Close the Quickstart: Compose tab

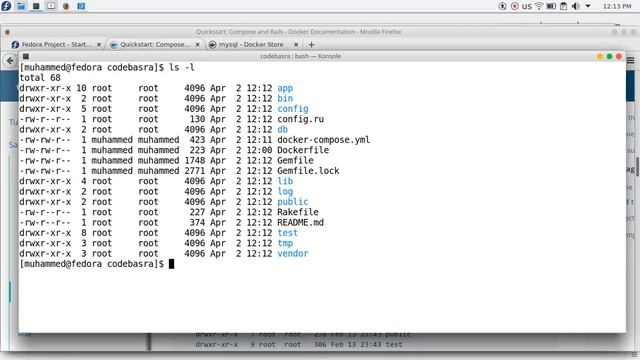[198, 44]
